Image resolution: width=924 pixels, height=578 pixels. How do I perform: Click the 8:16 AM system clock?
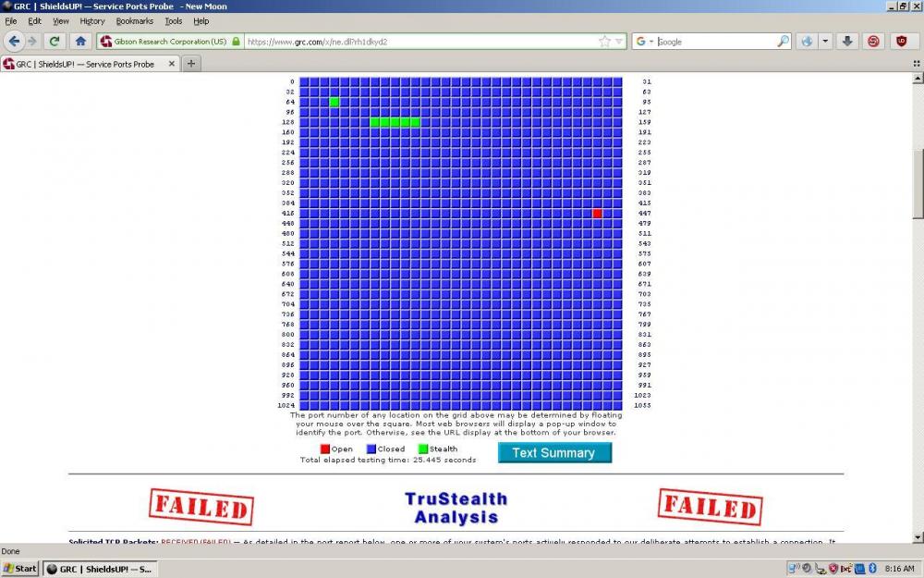[x=899, y=569]
